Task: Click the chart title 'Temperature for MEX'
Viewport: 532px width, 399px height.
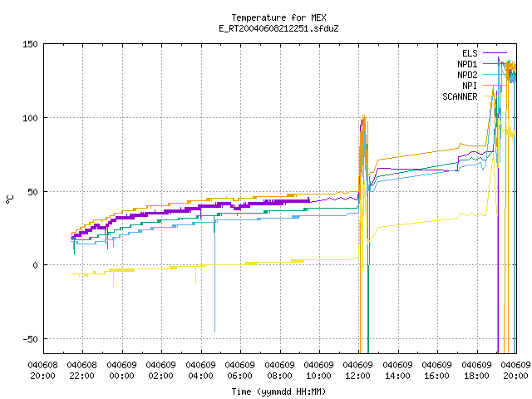Action: [x=278, y=17]
